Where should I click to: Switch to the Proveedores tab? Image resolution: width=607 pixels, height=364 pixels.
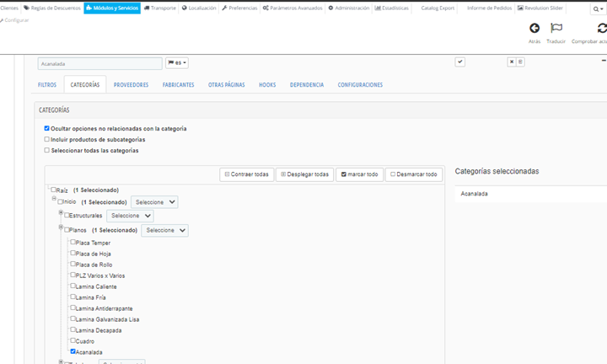pos(131,85)
